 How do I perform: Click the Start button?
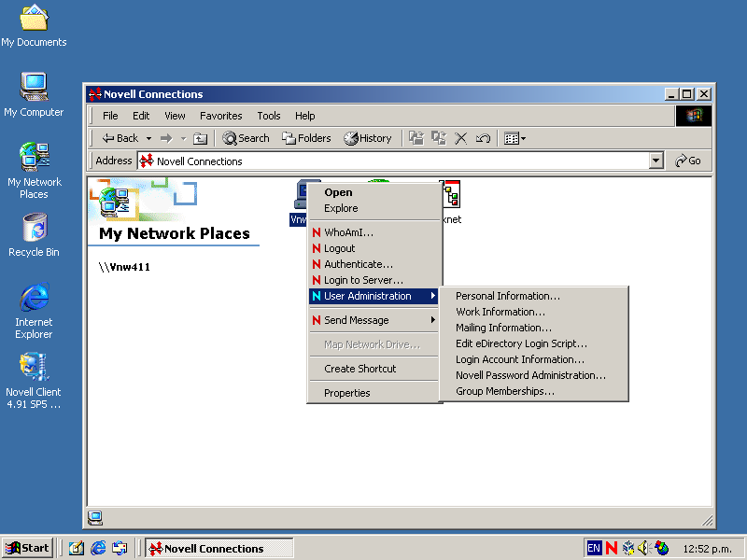pos(27,548)
